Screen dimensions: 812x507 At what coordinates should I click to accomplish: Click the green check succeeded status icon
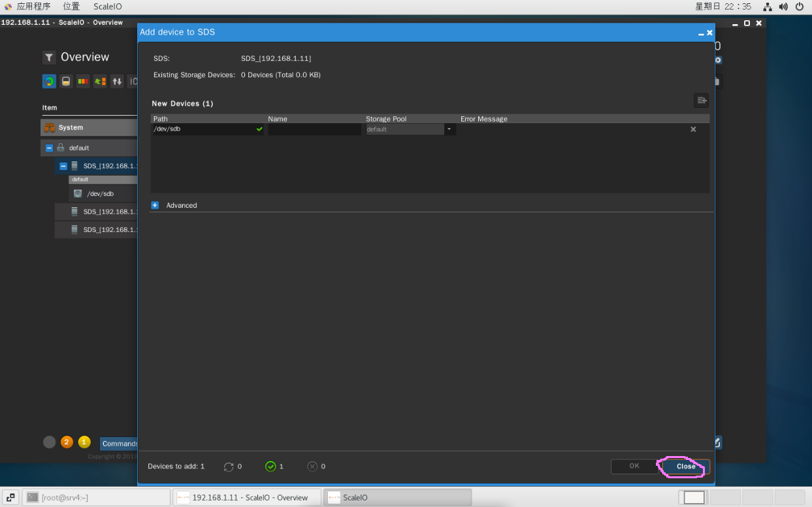[x=270, y=466]
